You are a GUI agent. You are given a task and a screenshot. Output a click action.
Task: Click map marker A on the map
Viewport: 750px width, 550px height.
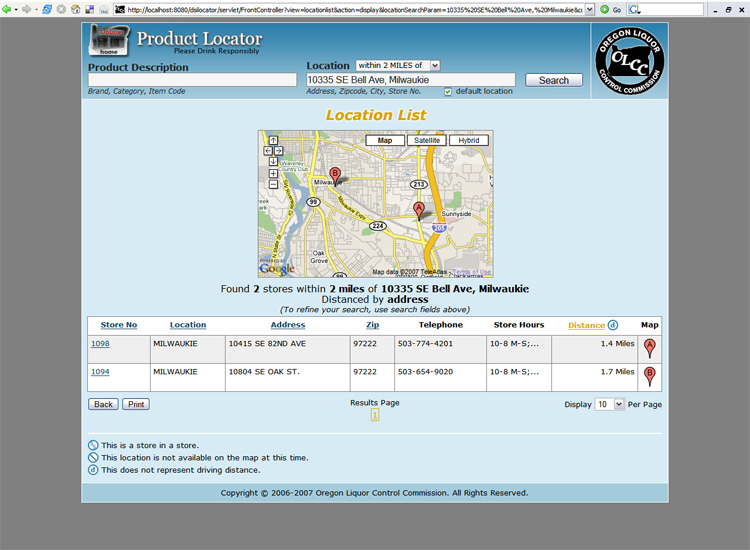tap(419, 210)
